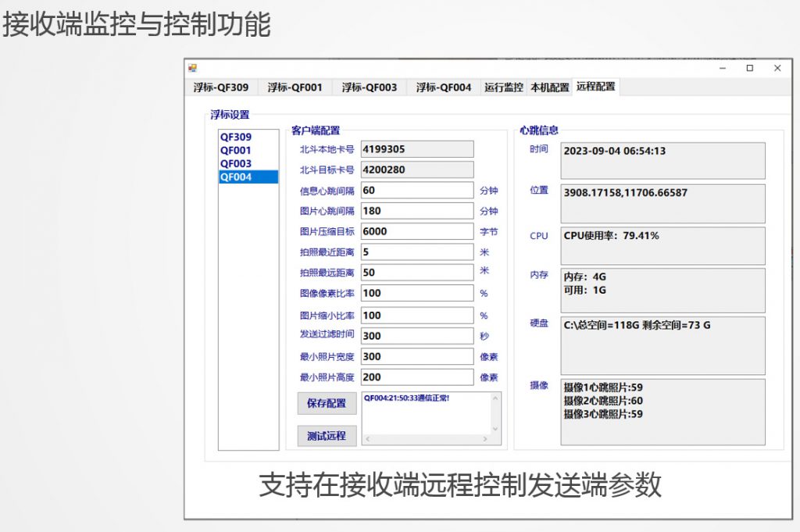Click the 最小照片高度 field showing 200
Image resolution: width=800 pixels, height=532 pixels.
416,377
